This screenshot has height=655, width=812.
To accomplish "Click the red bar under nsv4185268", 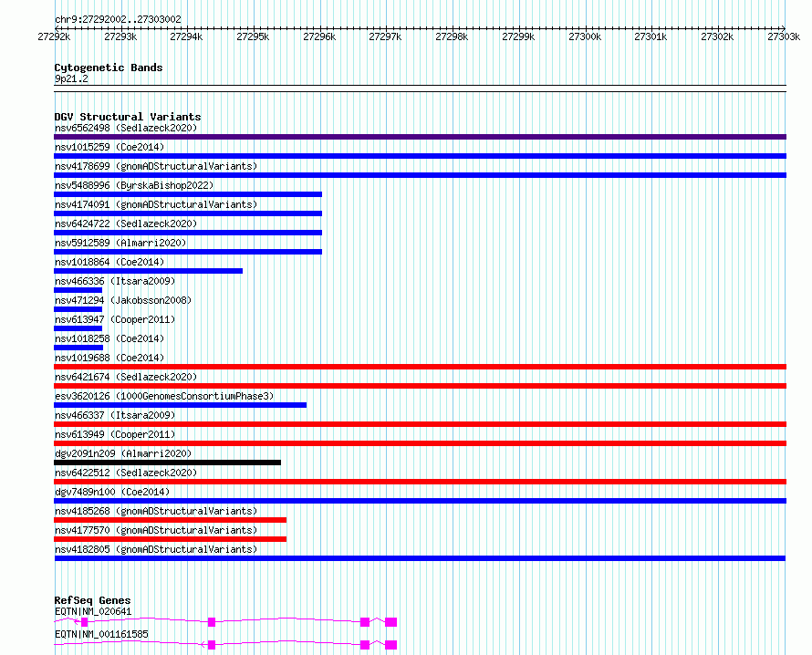I will [x=170, y=520].
